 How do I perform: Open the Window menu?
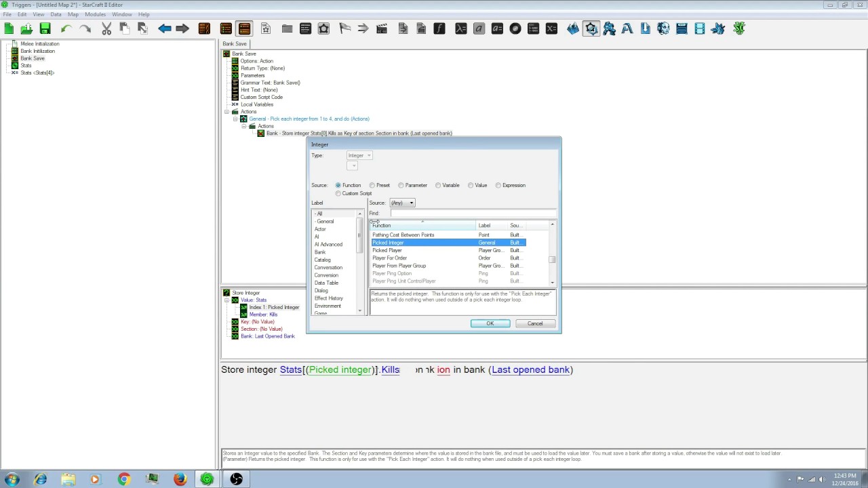[x=122, y=14]
